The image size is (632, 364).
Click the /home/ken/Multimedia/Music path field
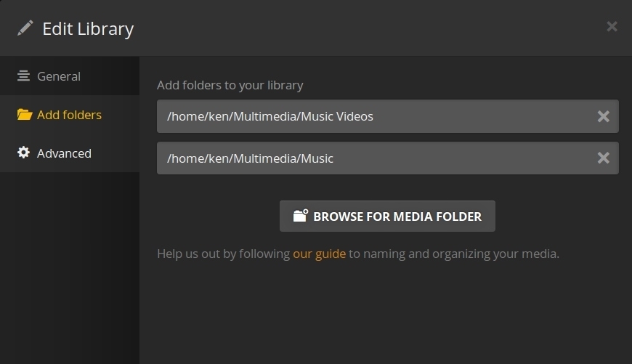coord(363,158)
